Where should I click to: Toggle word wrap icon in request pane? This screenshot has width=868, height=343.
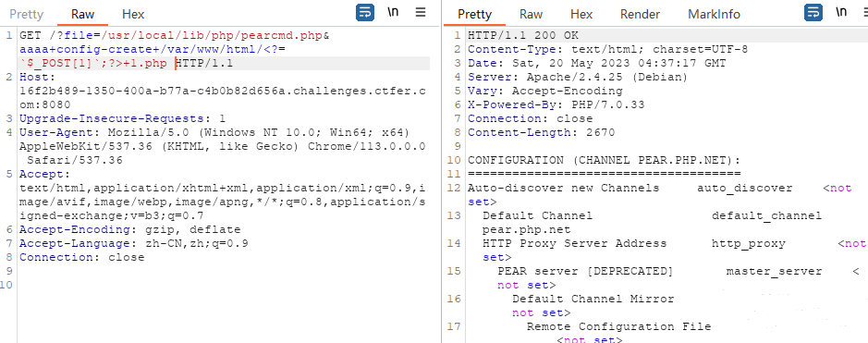point(365,12)
